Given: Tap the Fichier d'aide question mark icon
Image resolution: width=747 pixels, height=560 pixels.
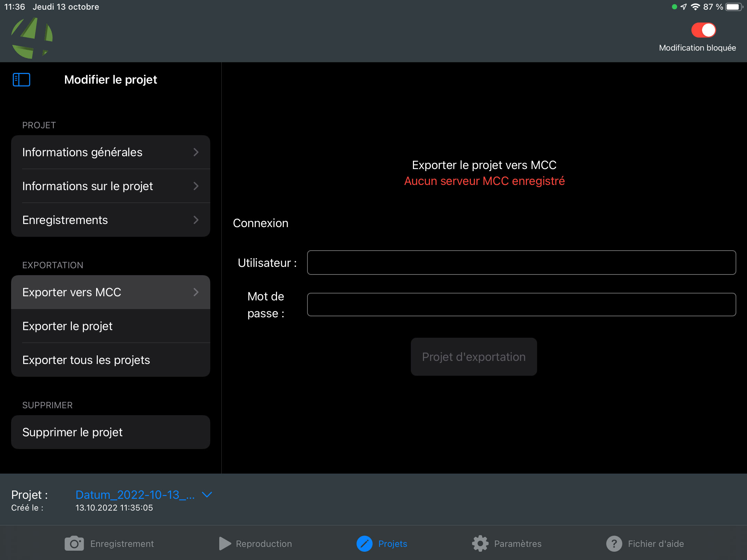Looking at the screenshot, I should [x=614, y=543].
